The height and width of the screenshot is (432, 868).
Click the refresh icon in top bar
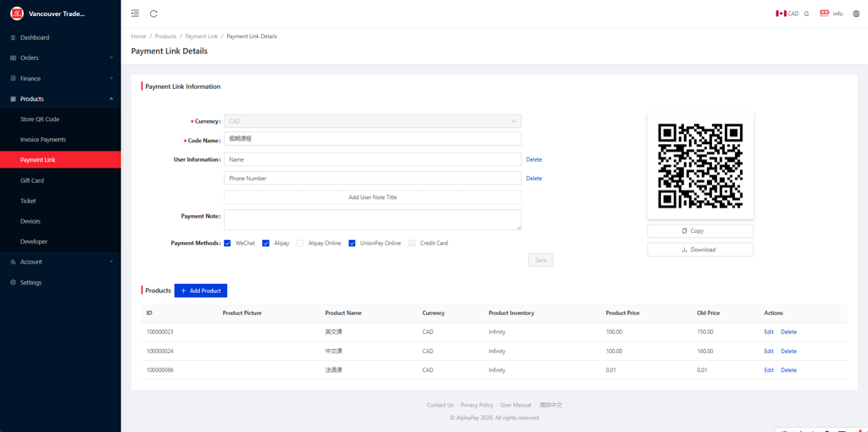153,14
